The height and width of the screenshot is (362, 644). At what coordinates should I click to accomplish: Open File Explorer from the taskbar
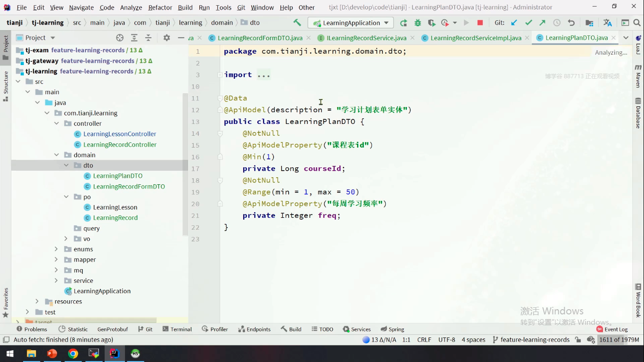pos(31,353)
